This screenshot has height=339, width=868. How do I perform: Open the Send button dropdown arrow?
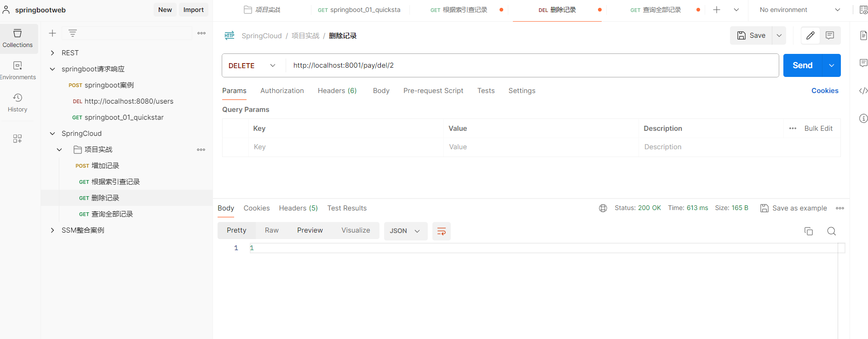[x=832, y=65]
